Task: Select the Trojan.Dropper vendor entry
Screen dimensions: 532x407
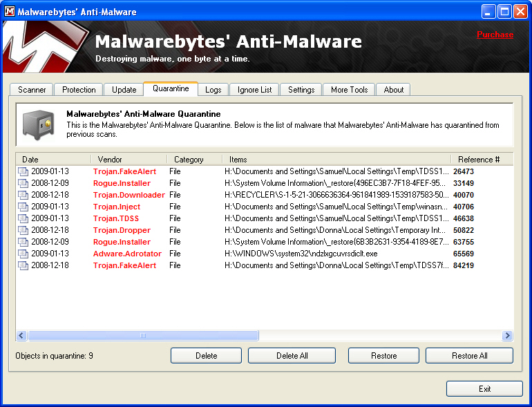Action: 122,230
